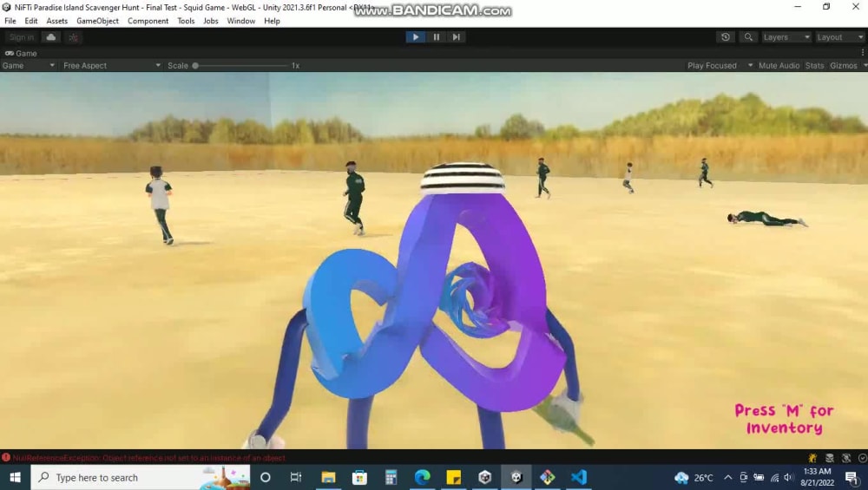Expand the Layout dropdown
The height and width of the screenshot is (490, 868).
(x=839, y=37)
